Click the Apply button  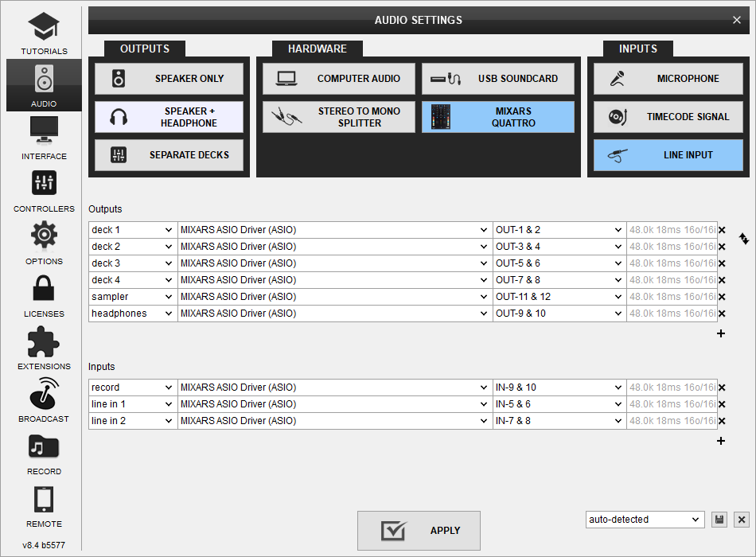419,531
